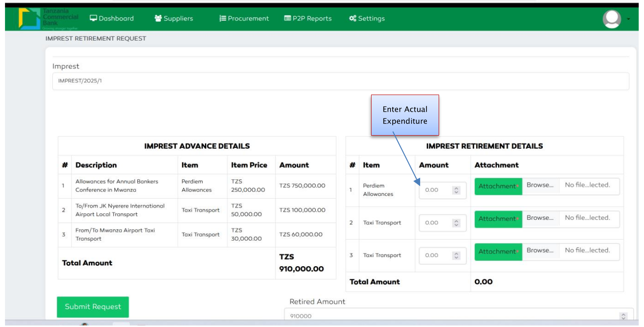This screenshot has height=327, width=644.
Task: Click row 3 Taxi Transport amount stepper
Action: coord(456,255)
